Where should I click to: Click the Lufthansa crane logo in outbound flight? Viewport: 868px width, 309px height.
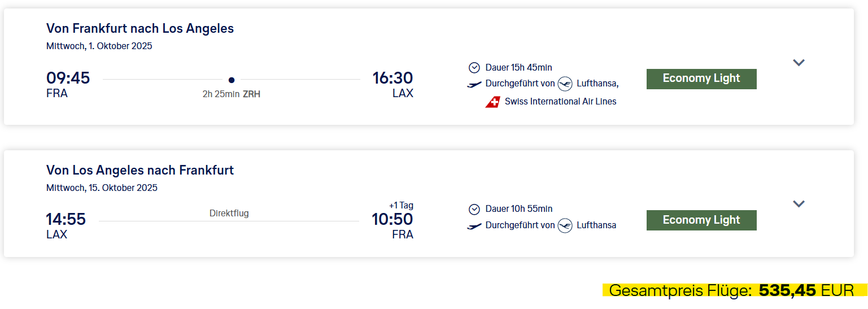point(565,84)
